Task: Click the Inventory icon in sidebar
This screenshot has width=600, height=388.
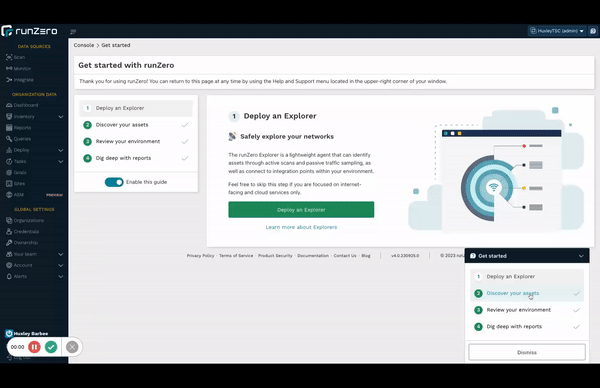Action: (9, 116)
